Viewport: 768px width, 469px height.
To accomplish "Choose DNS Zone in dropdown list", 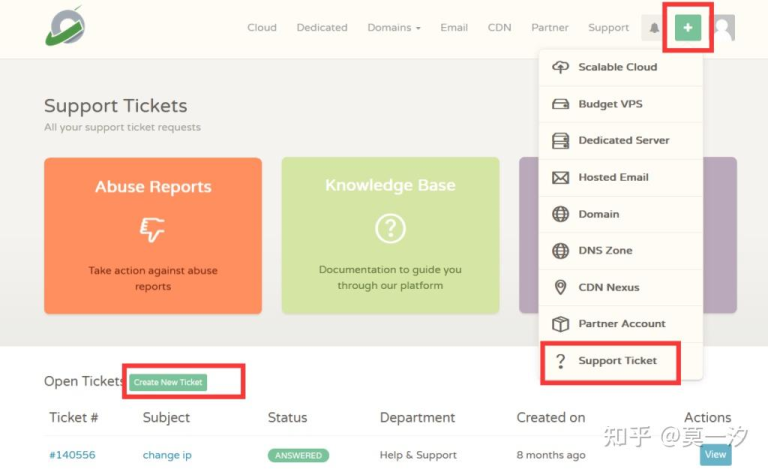I will coord(605,251).
